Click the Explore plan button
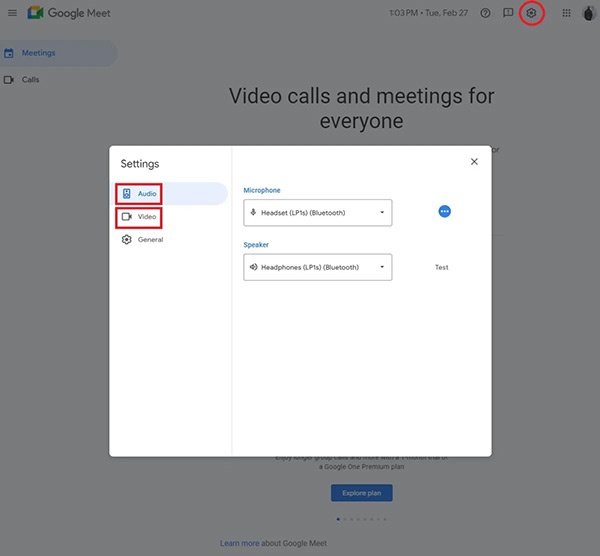This screenshot has height=556, width=600. 361,493
